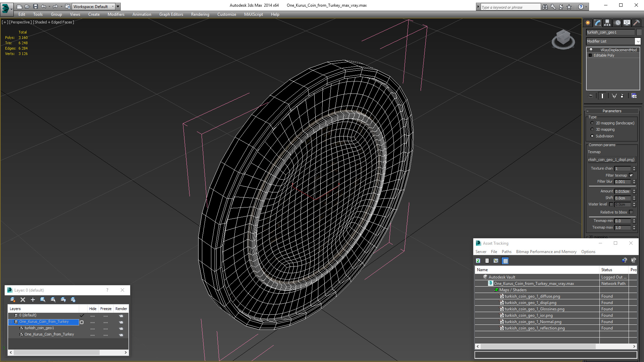
Task: Toggle Relative to bbox checkbox
Action: pyautogui.click(x=631, y=212)
